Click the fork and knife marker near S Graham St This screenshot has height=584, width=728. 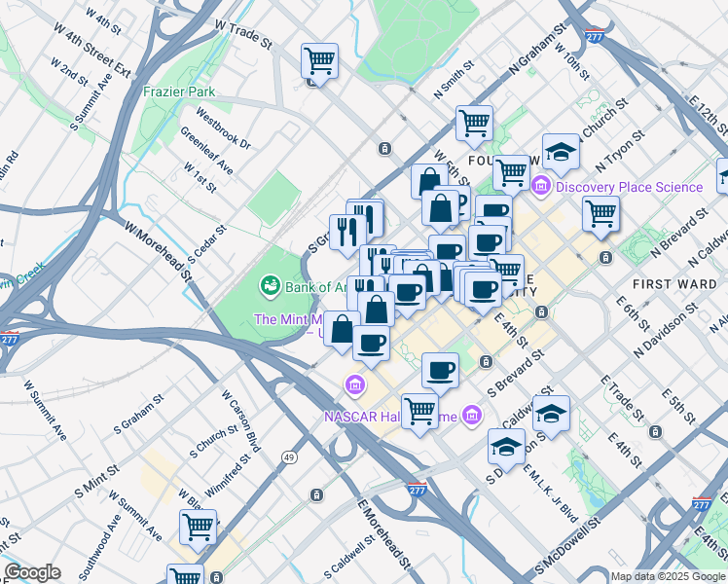pyautogui.click(x=347, y=234)
